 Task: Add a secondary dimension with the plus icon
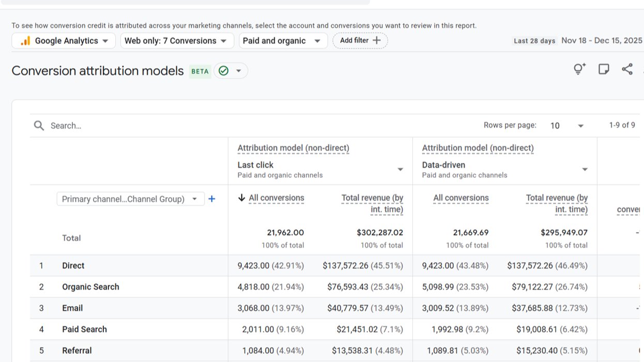(x=212, y=198)
